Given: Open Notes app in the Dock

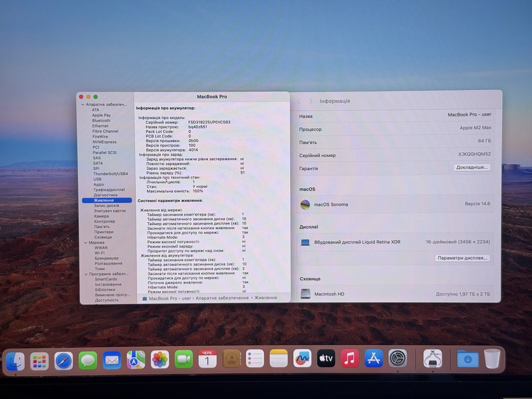Looking at the screenshot, I should pos(279,358).
